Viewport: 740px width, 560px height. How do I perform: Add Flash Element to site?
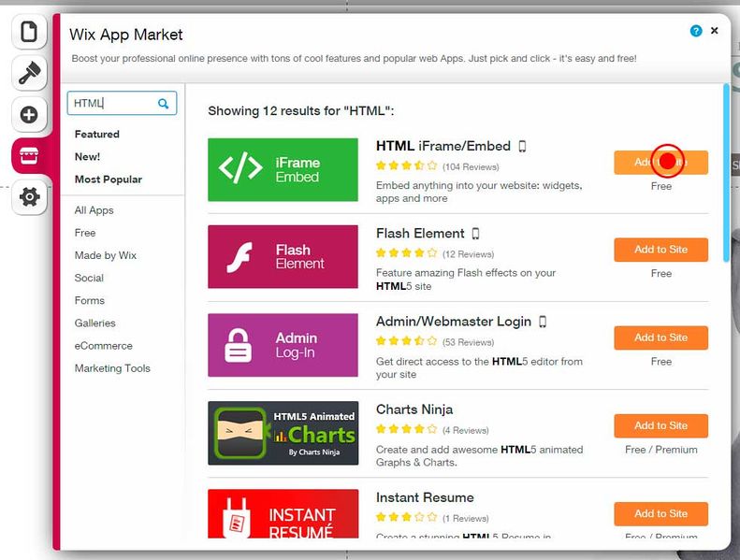[660, 250]
